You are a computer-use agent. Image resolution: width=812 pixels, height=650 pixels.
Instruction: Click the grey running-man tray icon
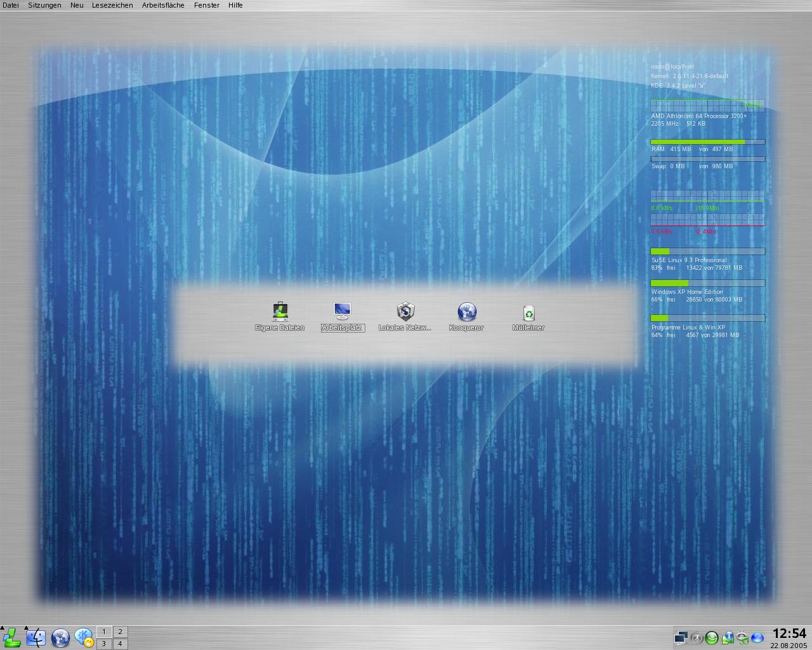697,637
